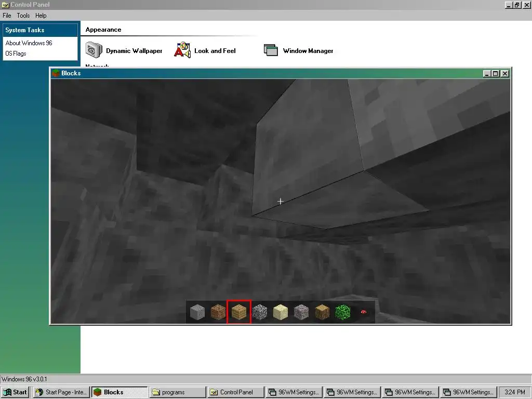Click the Blocks window title icon
This screenshot has width=532, height=399.
[x=56, y=73]
